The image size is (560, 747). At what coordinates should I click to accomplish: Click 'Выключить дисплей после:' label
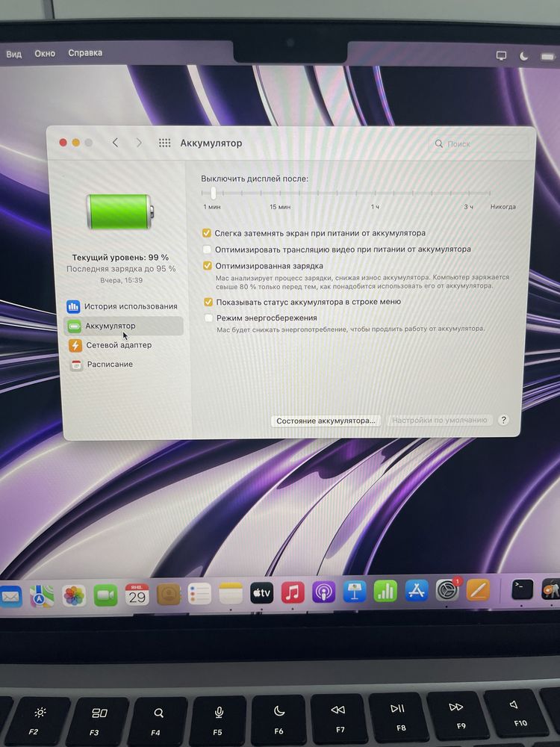[255, 179]
